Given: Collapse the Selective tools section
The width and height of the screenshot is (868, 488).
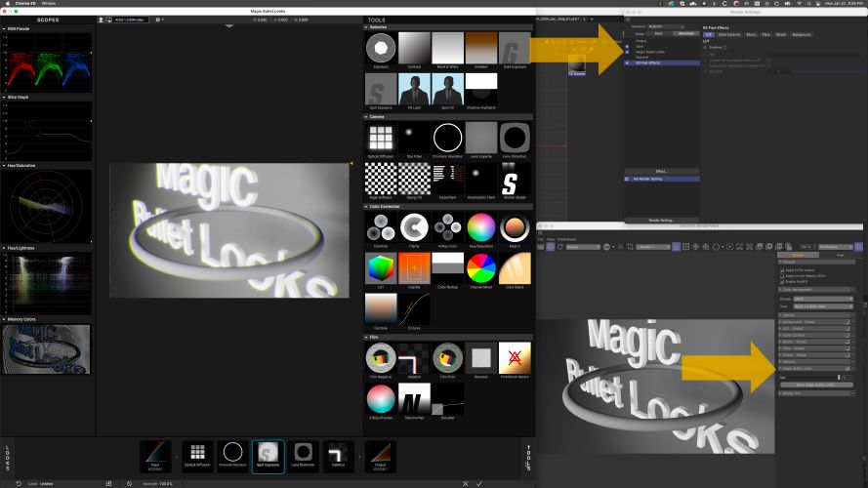Looking at the screenshot, I should click(x=366, y=27).
